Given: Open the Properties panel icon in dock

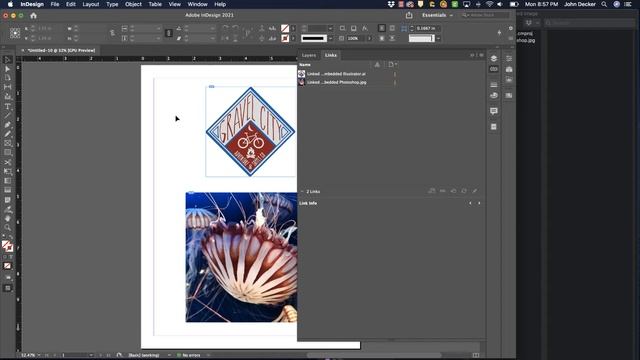Looking at the screenshot, I should click(509, 59).
